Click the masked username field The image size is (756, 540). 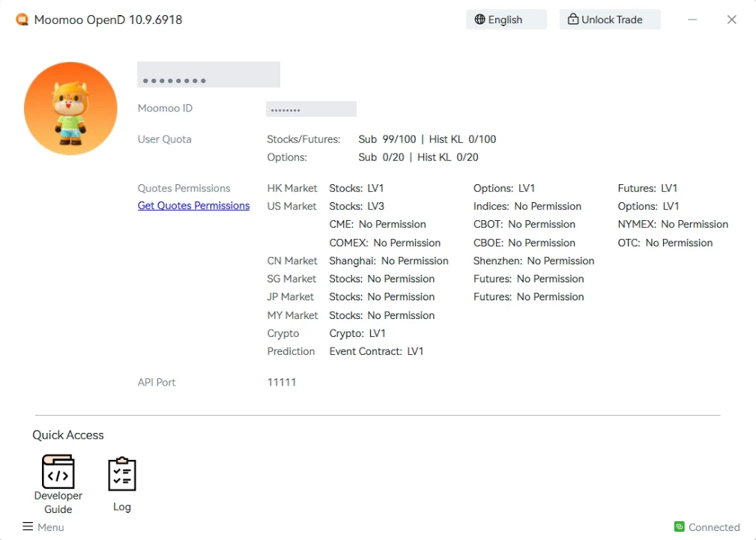click(208, 75)
